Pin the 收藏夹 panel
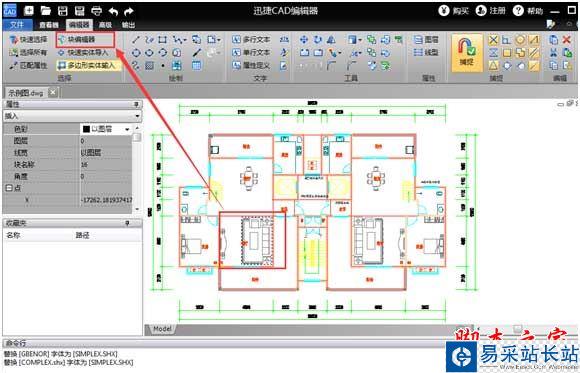 coord(127,223)
